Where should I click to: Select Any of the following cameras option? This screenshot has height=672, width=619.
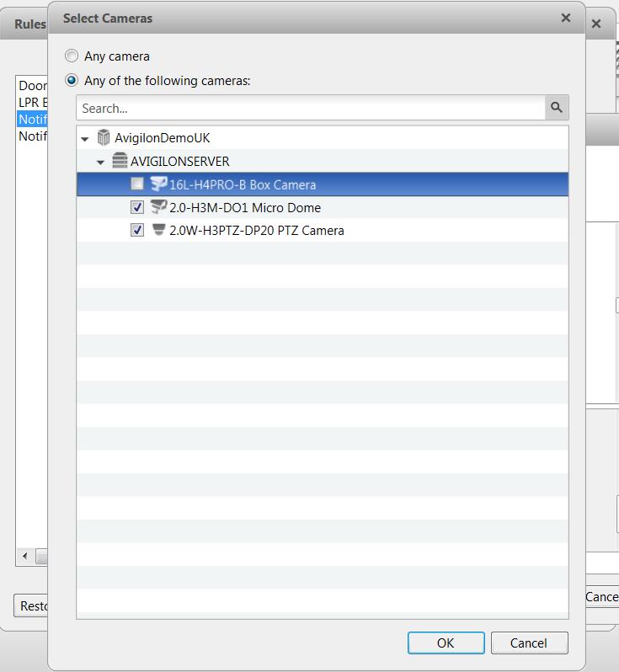pos(71,80)
